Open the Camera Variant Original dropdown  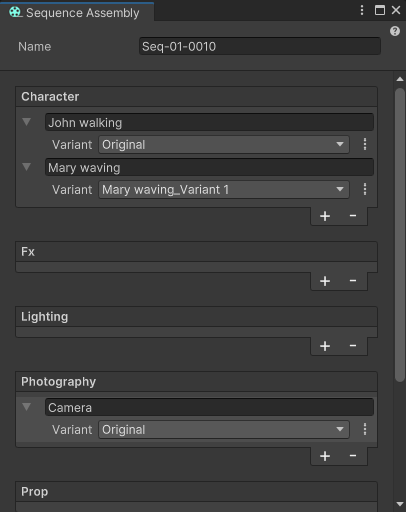click(x=224, y=429)
